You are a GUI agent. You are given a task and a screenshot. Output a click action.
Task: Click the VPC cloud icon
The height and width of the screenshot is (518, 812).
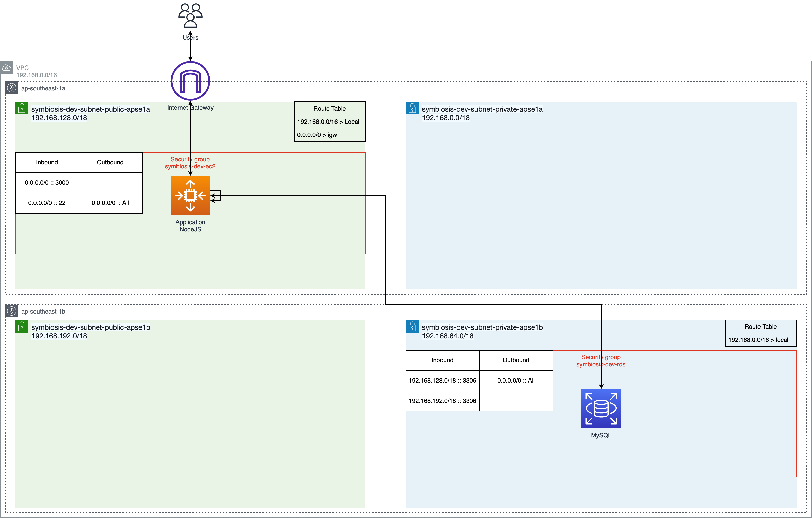coord(6,67)
